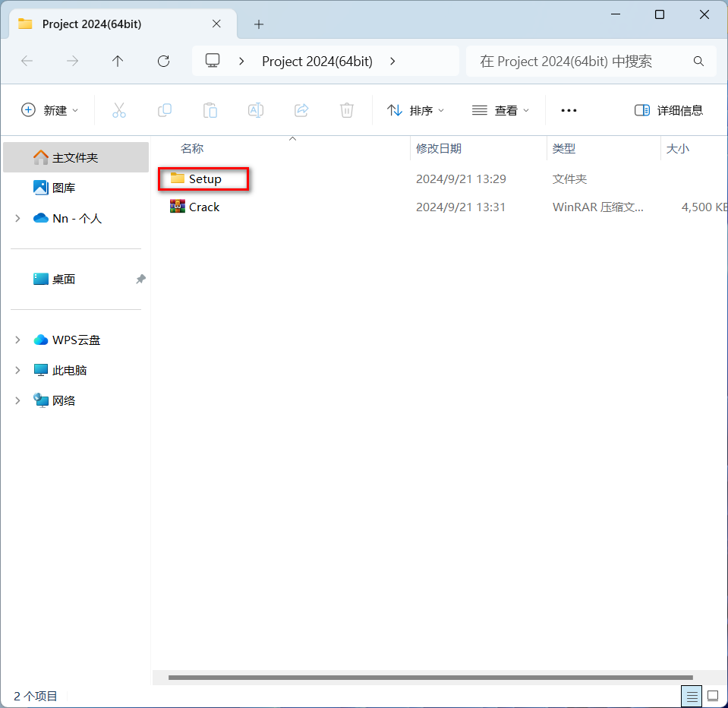The width and height of the screenshot is (728, 708).
Task: Go forward with the right arrow
Action: click(72, 61)
